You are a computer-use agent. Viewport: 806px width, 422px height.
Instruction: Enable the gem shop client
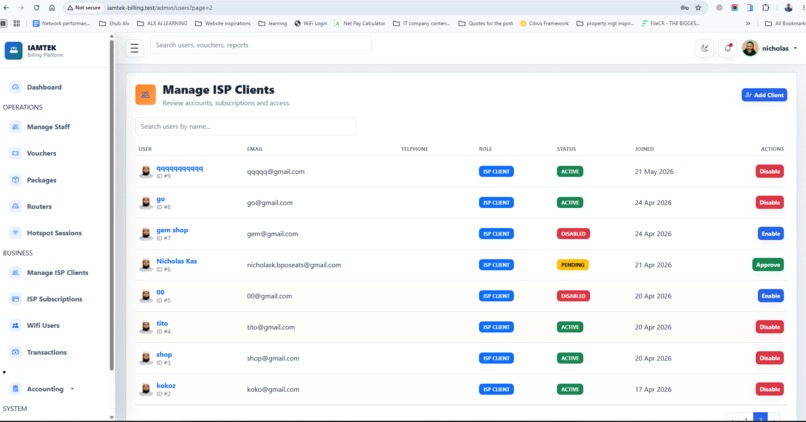771,233
